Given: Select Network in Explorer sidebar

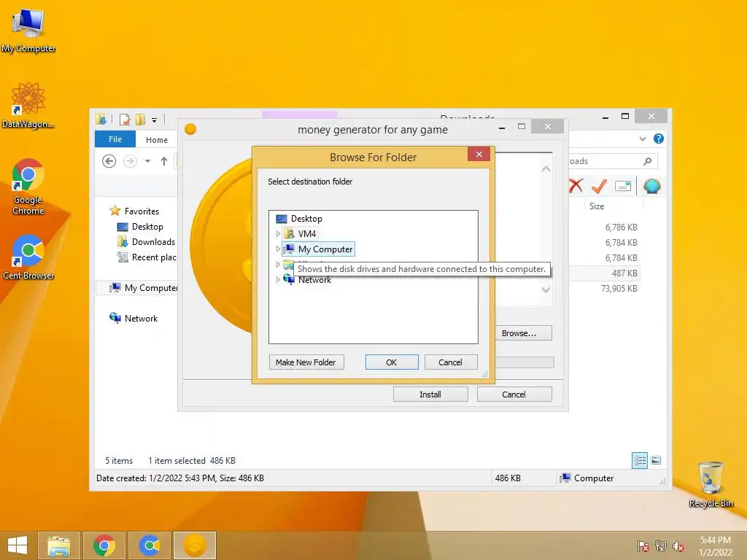Looking at the screenshot, I should click(x=133, y=318).
